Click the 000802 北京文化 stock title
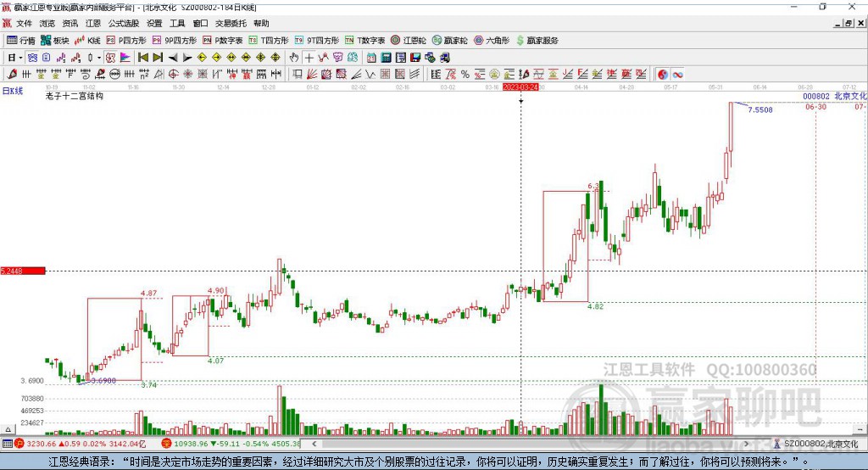This screenshot has height=470, width=868. (835, 96)
